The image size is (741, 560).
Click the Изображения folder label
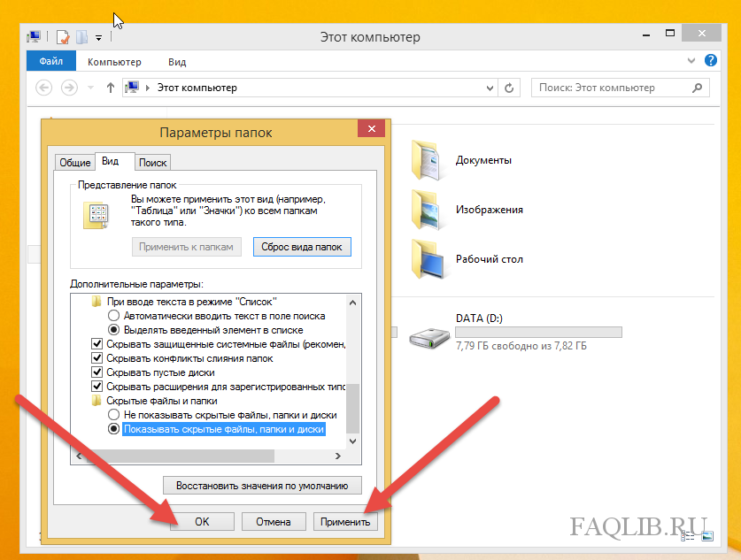coord(489,210)
